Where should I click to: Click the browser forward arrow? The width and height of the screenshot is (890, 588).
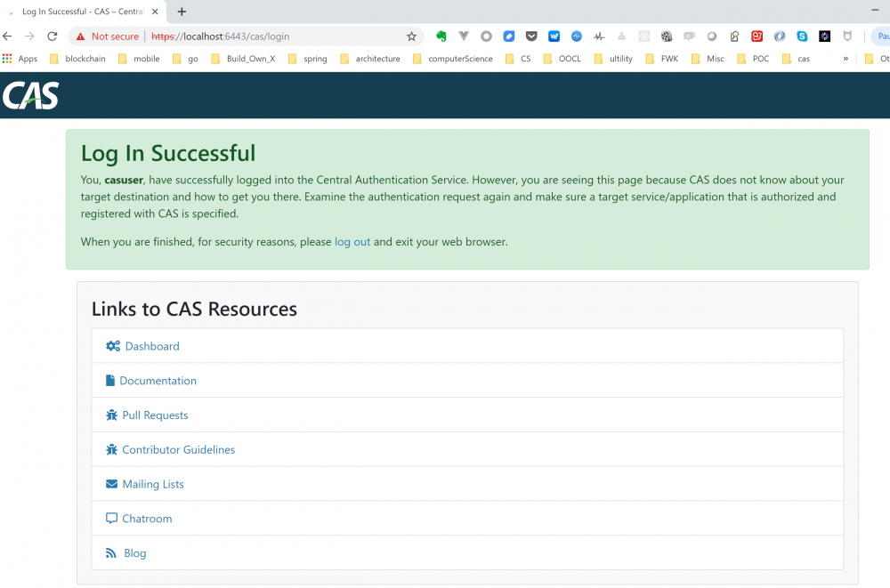pyautogui.click(x=29, y=36)
